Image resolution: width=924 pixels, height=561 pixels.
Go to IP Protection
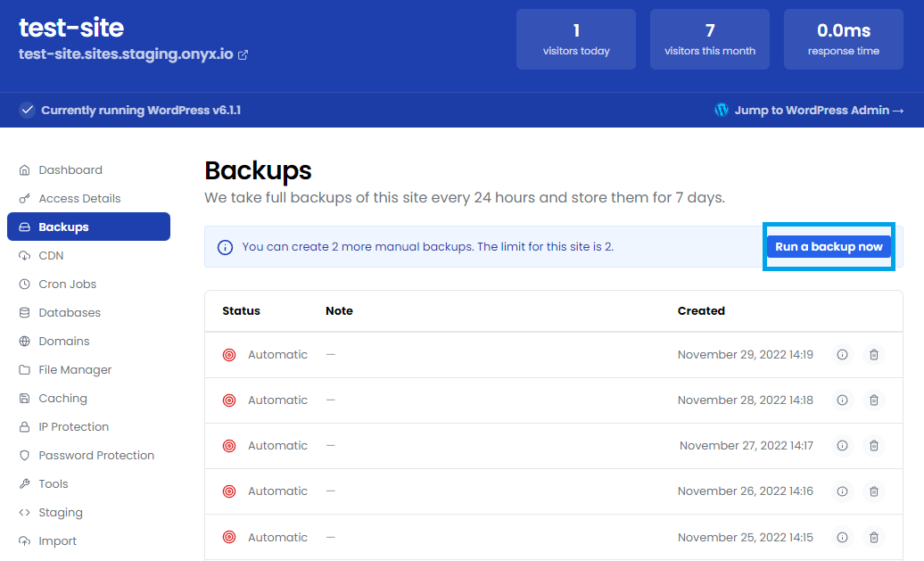pos(88,426)
